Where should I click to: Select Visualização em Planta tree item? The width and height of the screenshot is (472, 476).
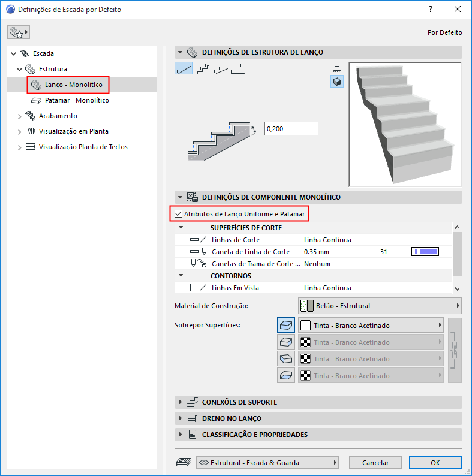pos(74,131)
